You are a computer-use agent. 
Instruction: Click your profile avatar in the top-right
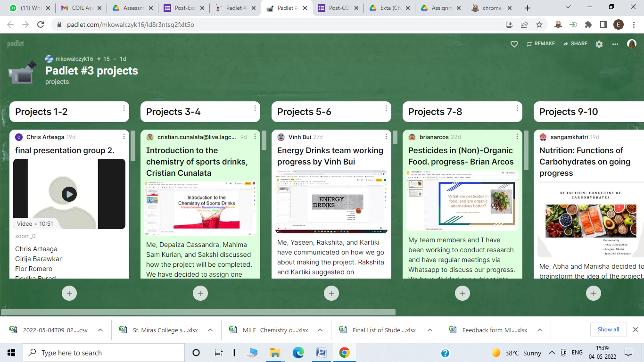point(632,44)
